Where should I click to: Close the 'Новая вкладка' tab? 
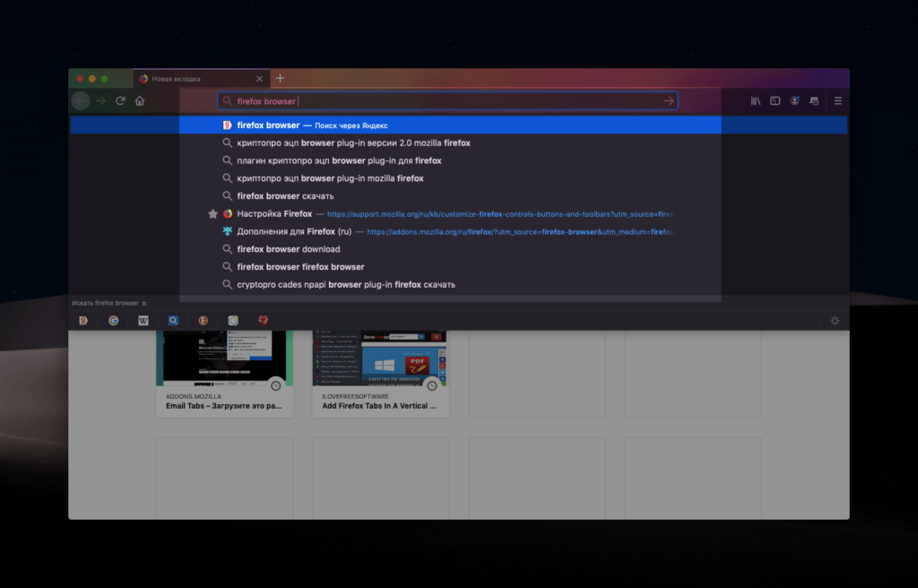259,79
